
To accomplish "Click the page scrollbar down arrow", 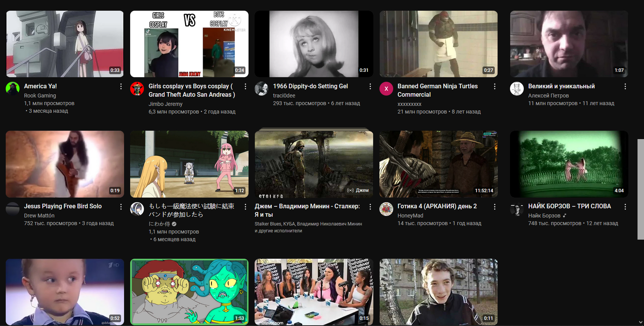I will click(x=641, y=322).
